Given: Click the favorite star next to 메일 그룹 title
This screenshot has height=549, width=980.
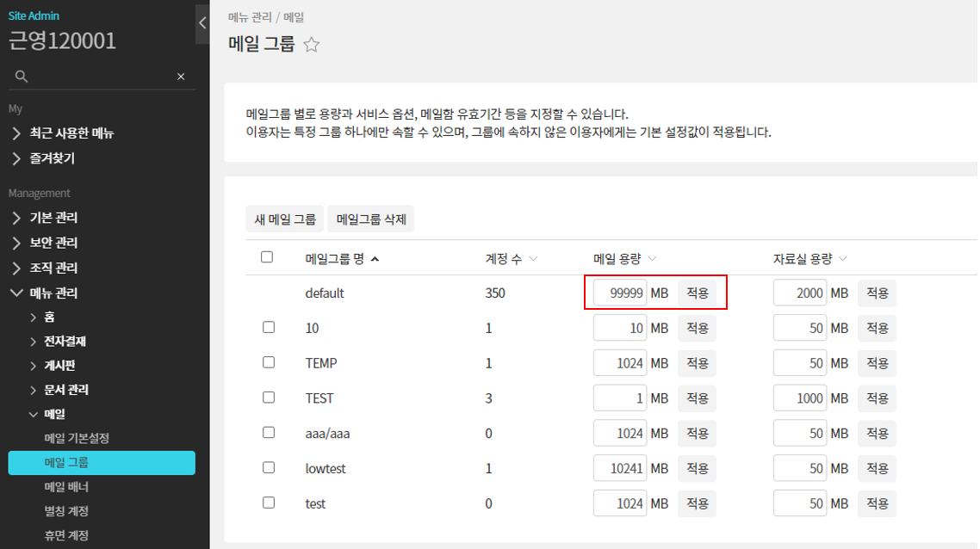Looking at the screenshot, I should click(x=312, y=45).
